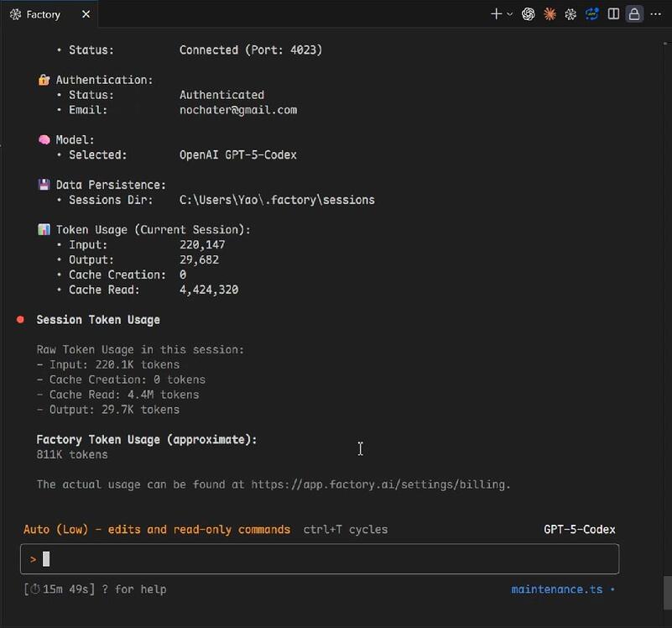
Task: Click the Session Token Usage heading
Action: 98,320
